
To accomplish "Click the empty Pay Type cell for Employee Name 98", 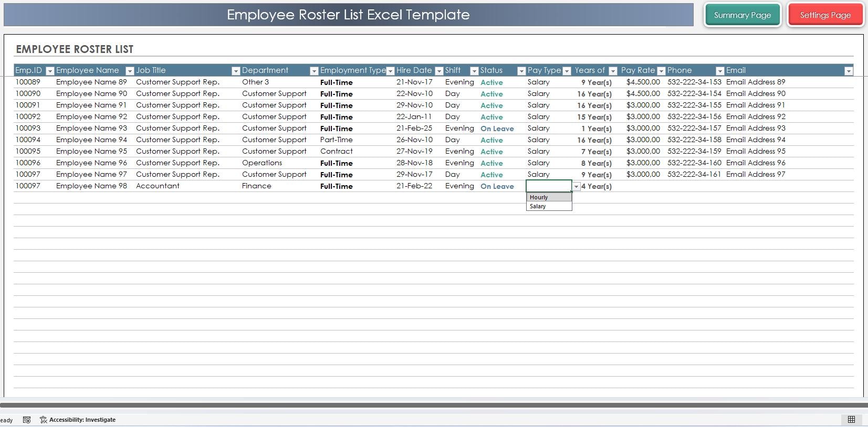I will 549,186.
